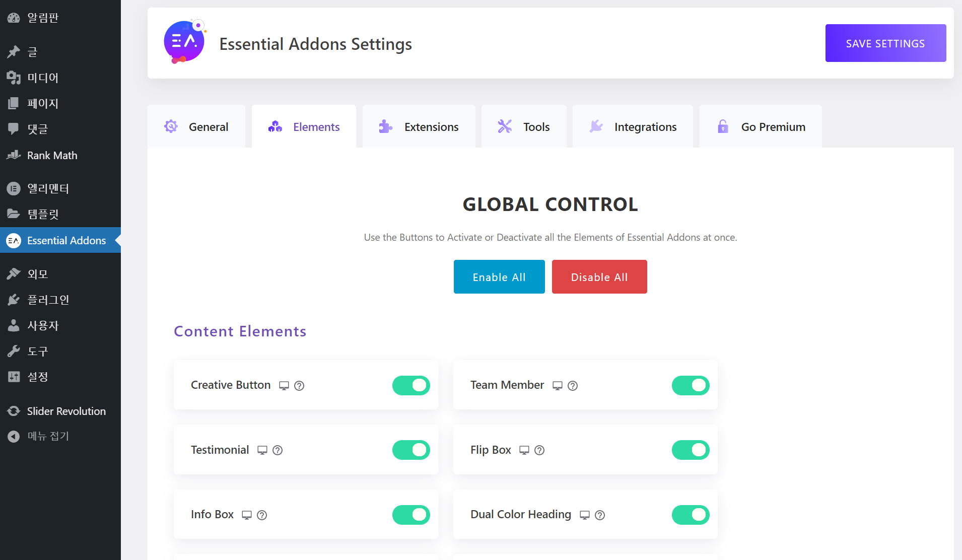The image size is (962, 560).
Task: Click the Go Premium lock icon
Action: (x=723, y=126)
